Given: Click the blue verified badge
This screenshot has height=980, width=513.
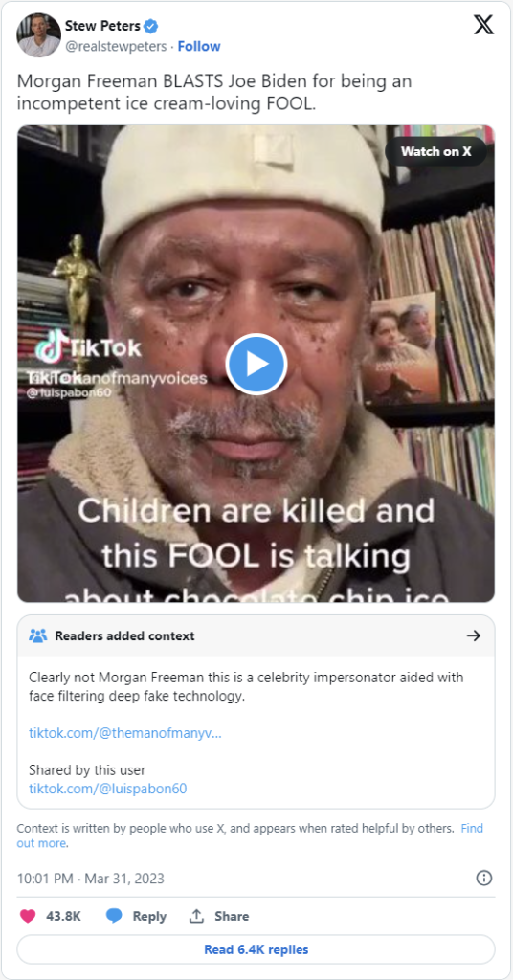Looking at the screenshot, I should (151, 26).
